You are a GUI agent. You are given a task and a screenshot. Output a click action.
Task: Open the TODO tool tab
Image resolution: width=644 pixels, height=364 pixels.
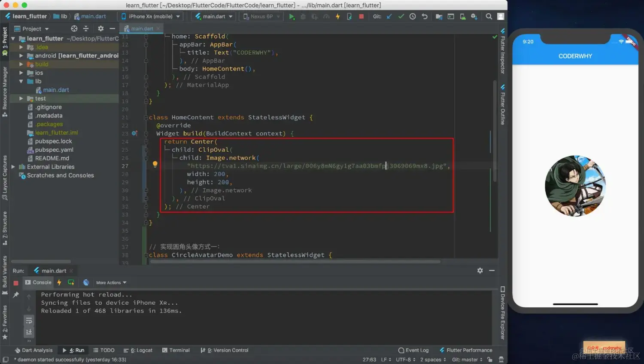click(x=104, y=350)
